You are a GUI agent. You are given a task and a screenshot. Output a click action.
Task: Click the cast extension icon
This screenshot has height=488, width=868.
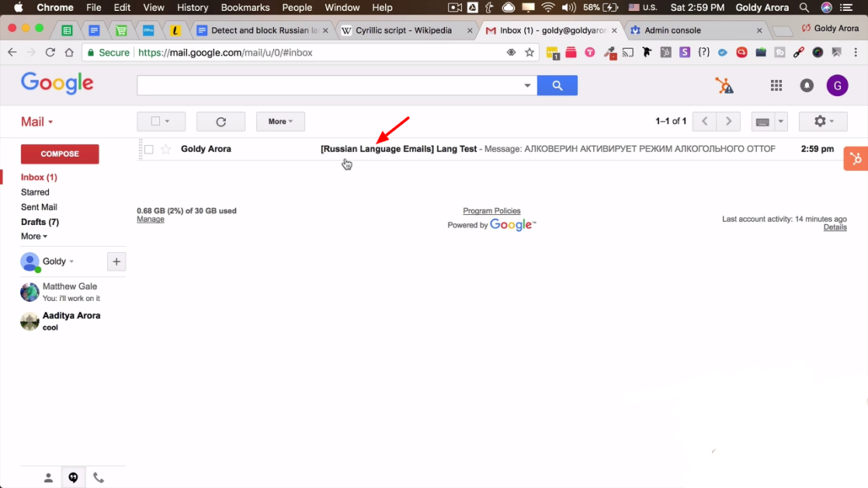pos(628,52)
